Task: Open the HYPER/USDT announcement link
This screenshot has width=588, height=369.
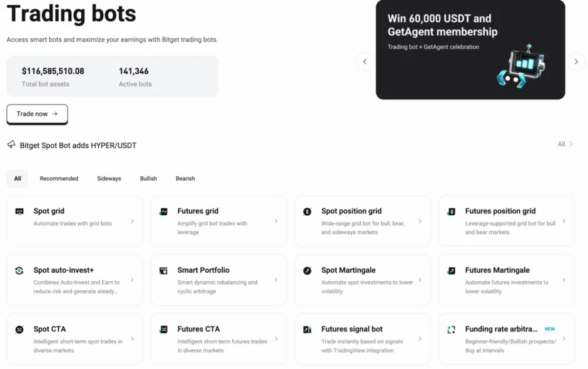Action: [x=78, y=145]
